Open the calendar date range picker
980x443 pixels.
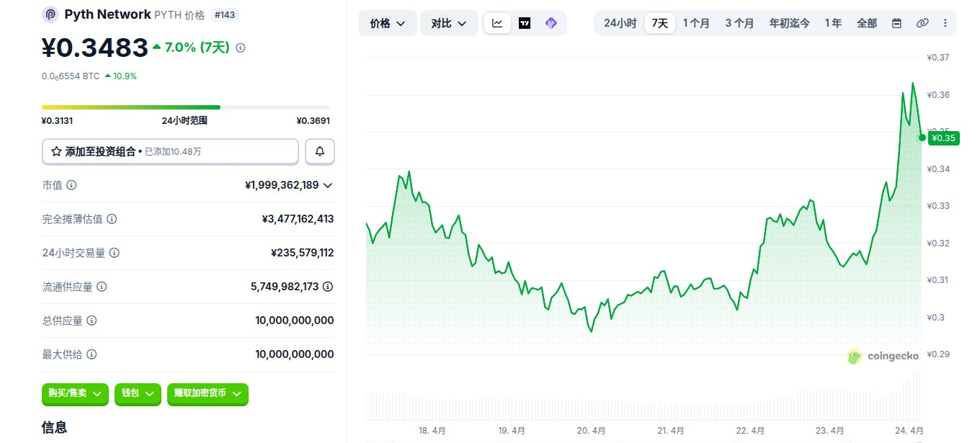897,23
